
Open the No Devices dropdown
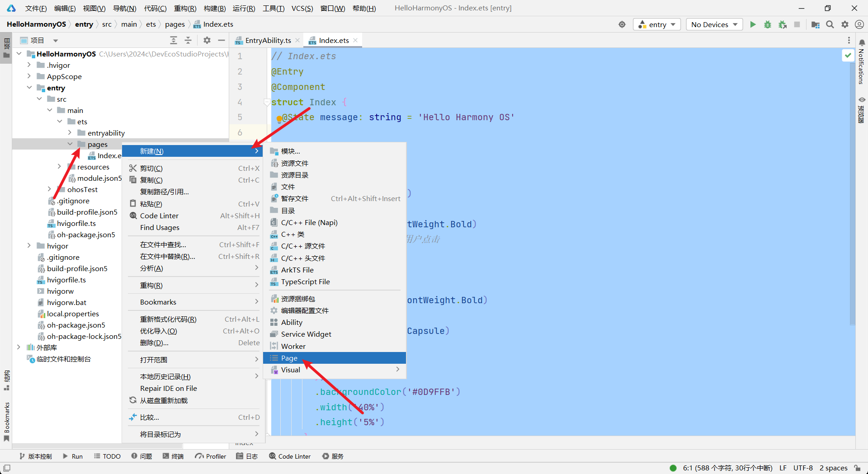pyautogui.click(x=715, y=24)
